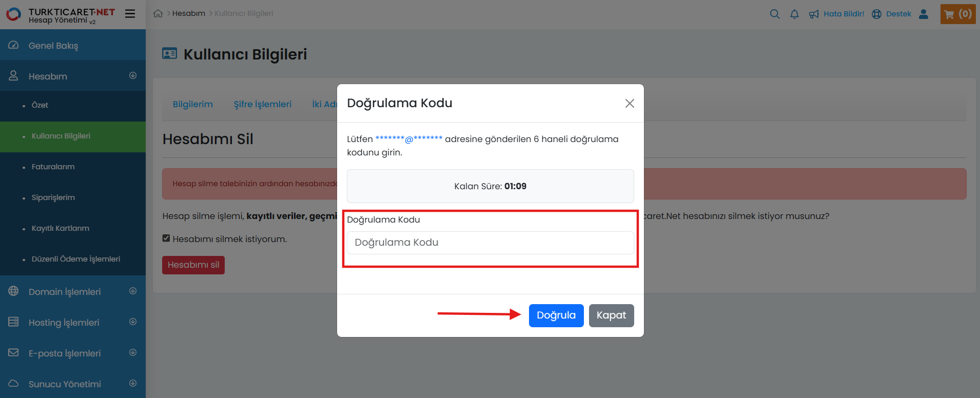Click the Hata Bildir megaphone icon
Viewport: 980px width, 398px height.
pyautogui.click(x=814, y=14)
